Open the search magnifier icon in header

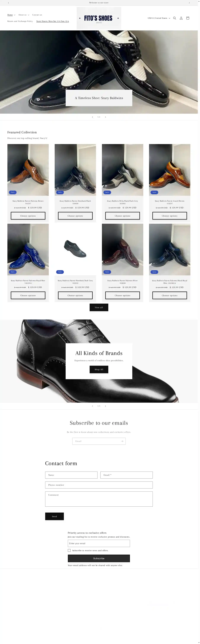click(x=175, y=18)
